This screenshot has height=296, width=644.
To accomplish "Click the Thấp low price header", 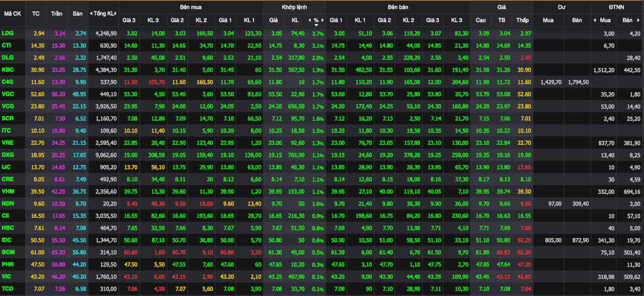I will tap(523, 20).
